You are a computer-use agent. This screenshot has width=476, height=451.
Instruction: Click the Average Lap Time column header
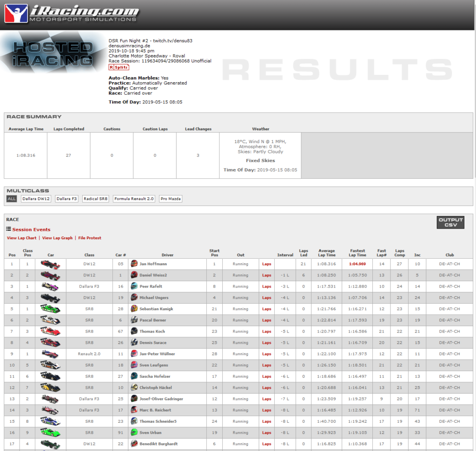(327, 253)
